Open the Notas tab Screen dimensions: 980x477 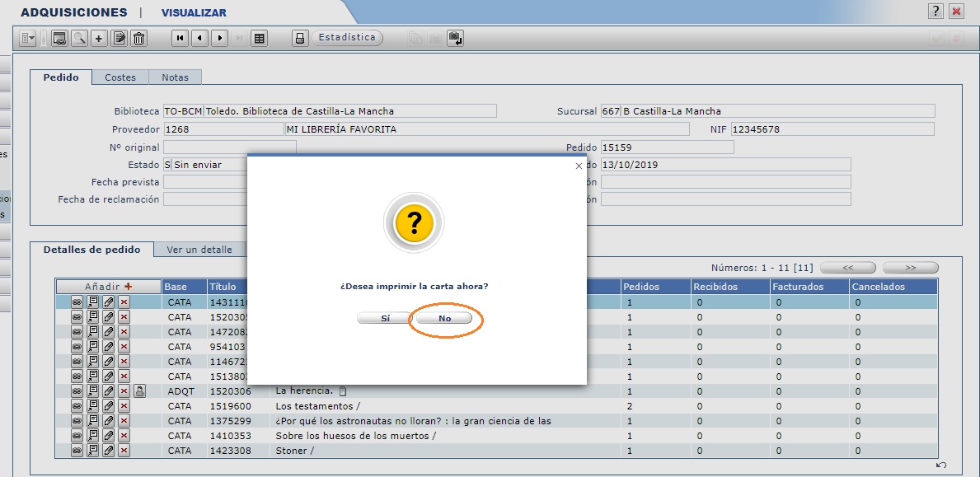coord(175,77)
